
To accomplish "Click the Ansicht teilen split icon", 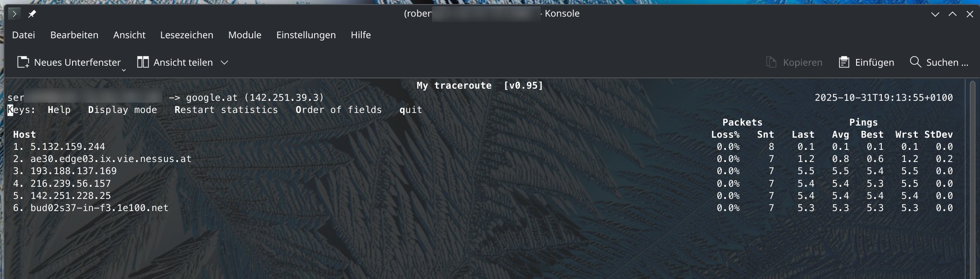I will tap(143, 62).
